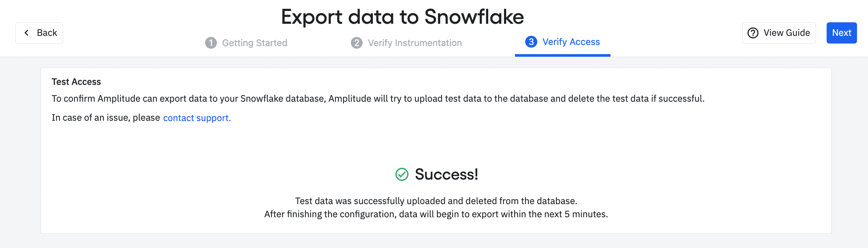
Task: Click the step 2 number circle
Action: [x=357, y=43]
